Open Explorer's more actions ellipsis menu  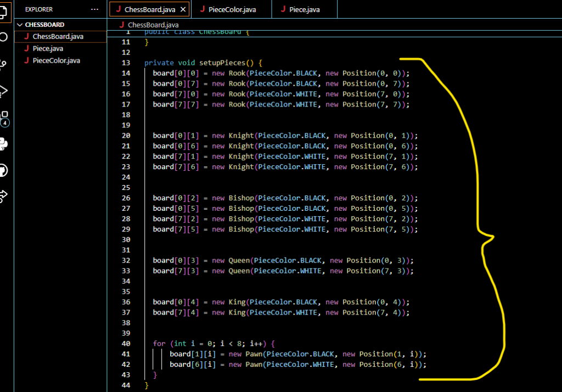coord(94,9)
